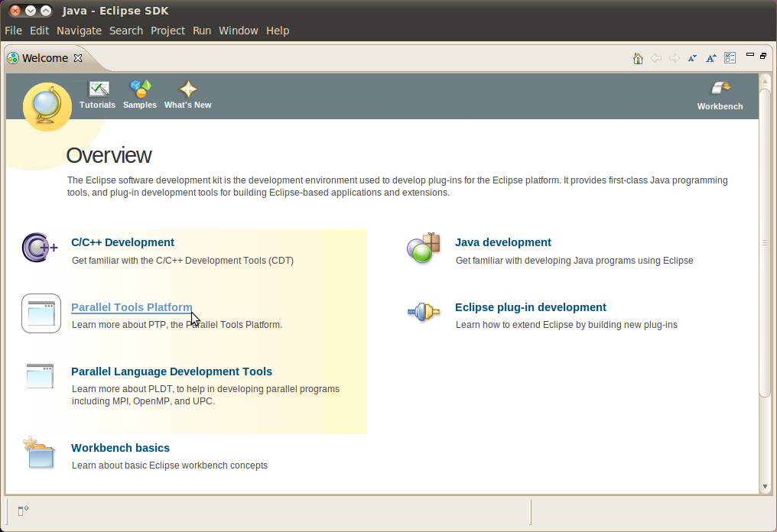Go to the Workbench via arrow icon

tap(720, 89)
